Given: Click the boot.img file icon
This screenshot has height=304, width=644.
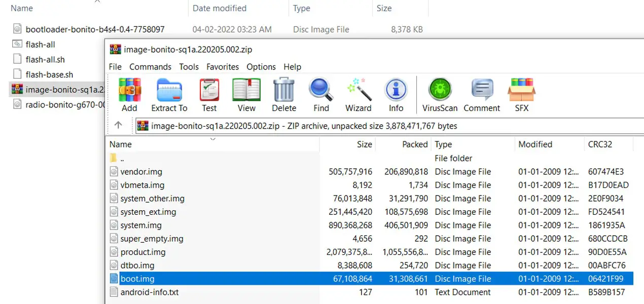Looking at the screenshot, I should coord(114,279).
